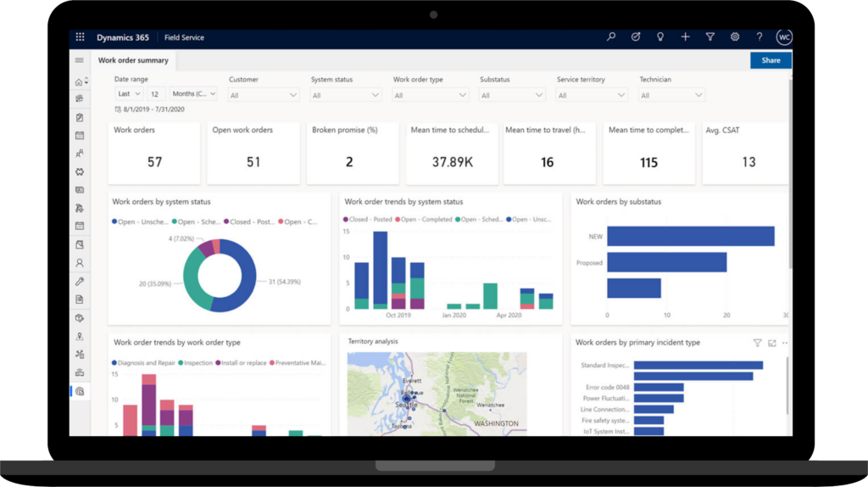The image size is (868, 487).
Task: Click the puzzle piece sidebar icon
Action: 80,171
